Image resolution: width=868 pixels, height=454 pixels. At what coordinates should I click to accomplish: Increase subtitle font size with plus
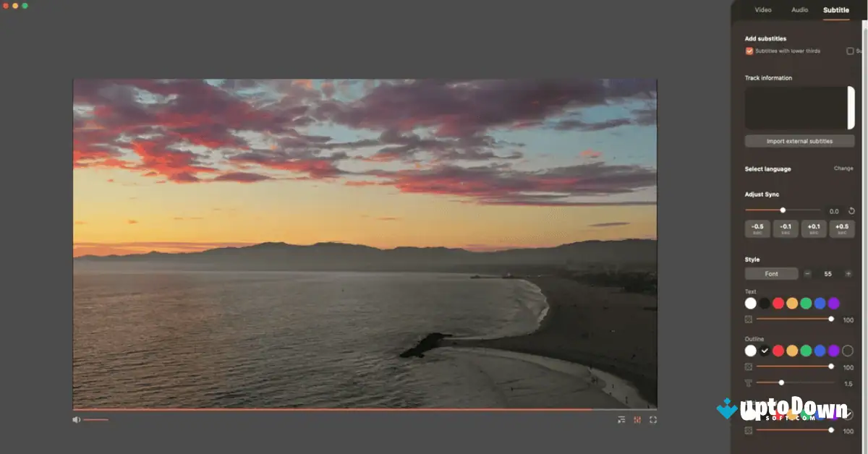848,274
